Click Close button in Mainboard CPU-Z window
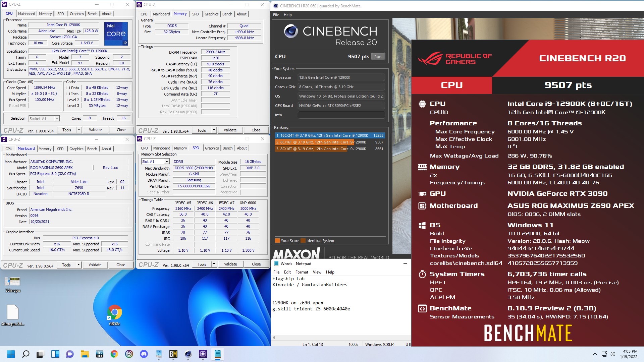This screenshot has width=644, height=362. pos(121,265)
